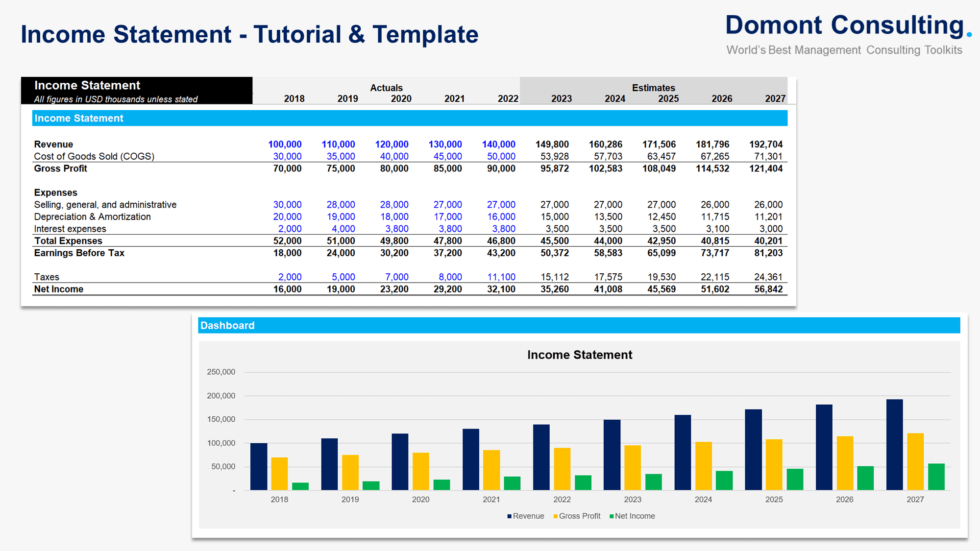Select the Revenue legend marker below the chart
Screen dimensions: 980x551
[509, 516]
